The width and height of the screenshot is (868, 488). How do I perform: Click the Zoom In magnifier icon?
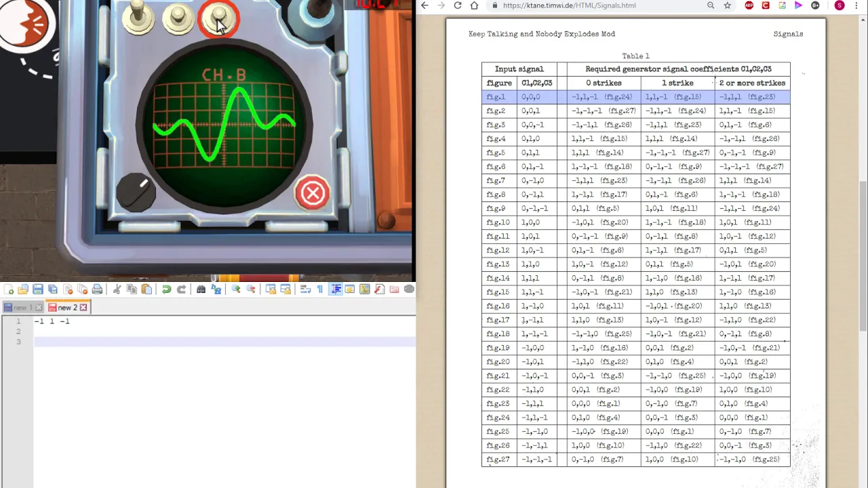coord(235,289)
